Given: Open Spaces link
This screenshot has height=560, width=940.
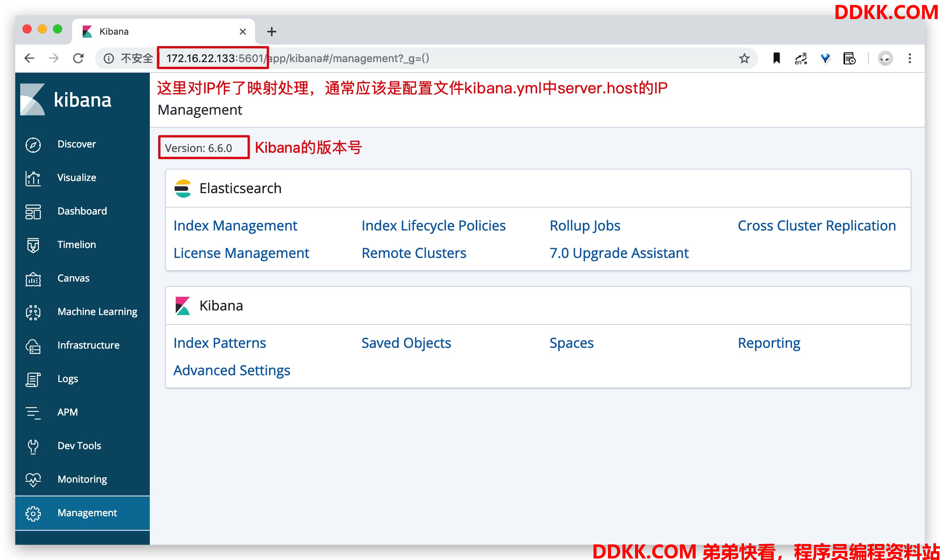Looking at the screenshot, I should point(571,343).
